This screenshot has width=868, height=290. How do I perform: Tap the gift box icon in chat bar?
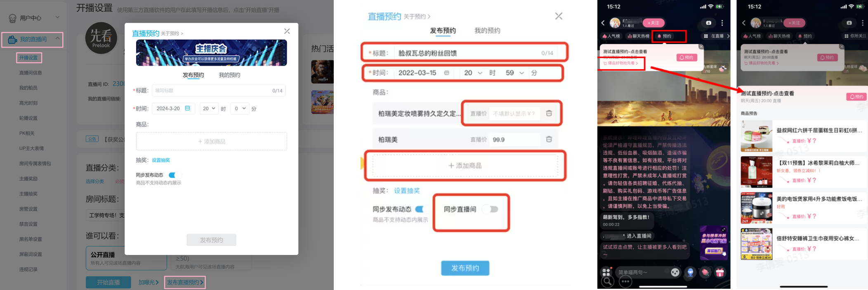pos(719,272)
